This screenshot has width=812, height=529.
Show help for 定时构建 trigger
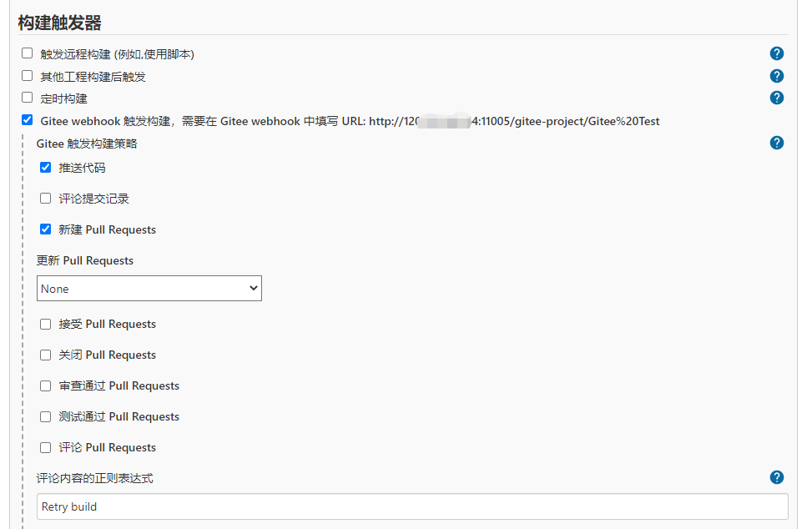pos(776,98)
